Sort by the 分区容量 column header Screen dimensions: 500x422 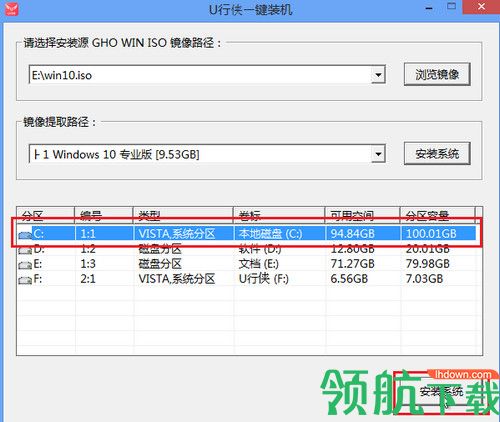pyautogui.click(x=437, y=215)
